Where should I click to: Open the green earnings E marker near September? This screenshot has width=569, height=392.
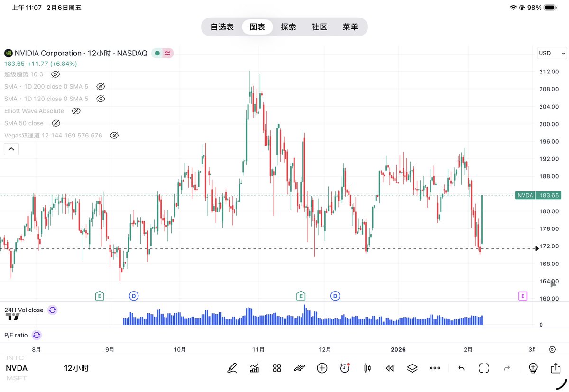click(x=100, y=296)
